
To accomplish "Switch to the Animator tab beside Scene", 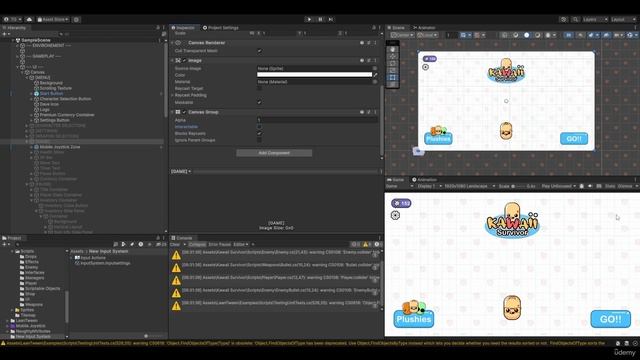I will (424, 27).
